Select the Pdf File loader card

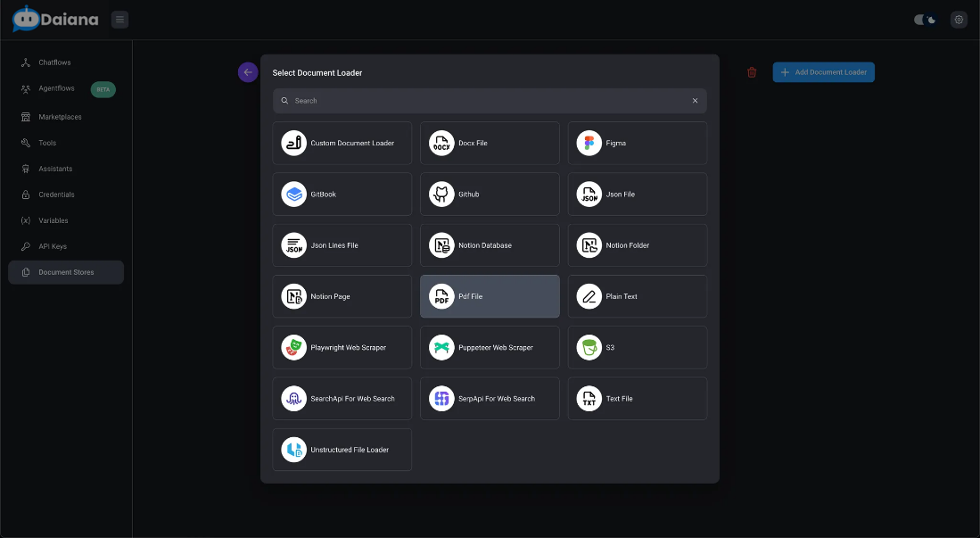pos(490,296)
